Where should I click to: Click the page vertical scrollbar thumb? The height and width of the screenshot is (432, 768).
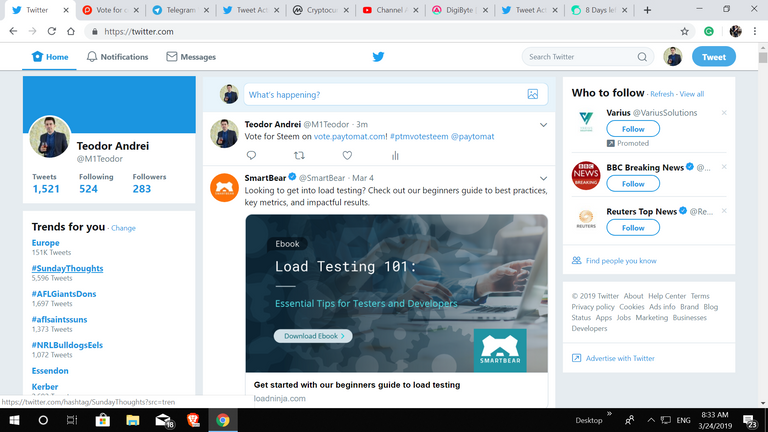[763, 57]
